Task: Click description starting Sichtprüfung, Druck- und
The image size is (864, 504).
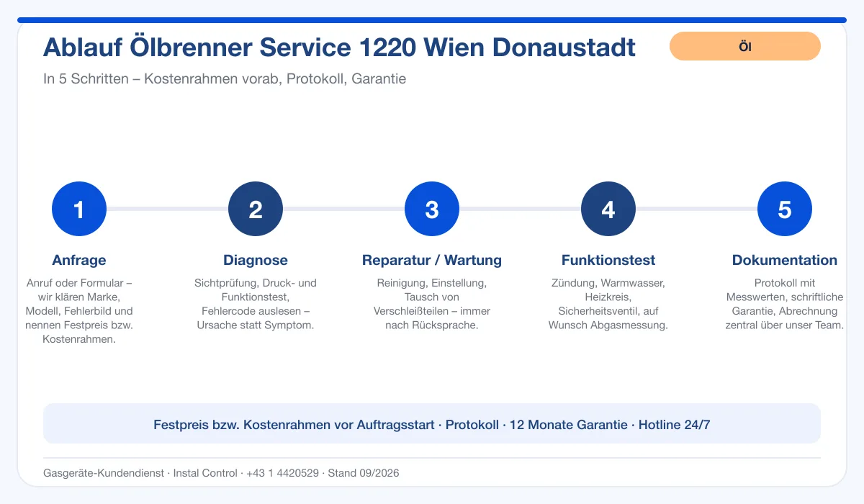Action: [256, 304]
